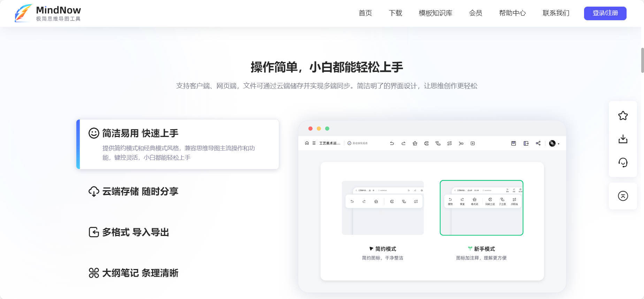Click the relationship line icon in mockup toolbar
The height and width of the screenshot is (299, 644).
click(x=450, y=143)
